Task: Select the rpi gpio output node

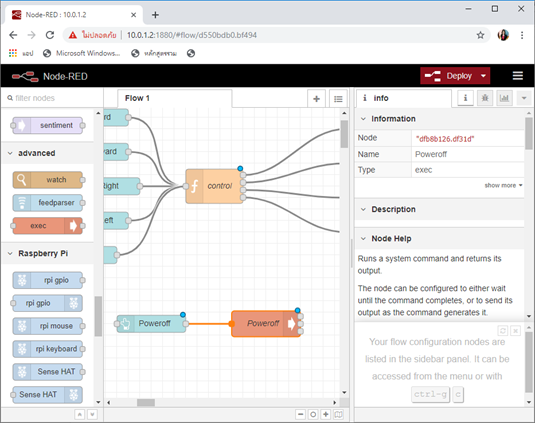Action: click(48, 303)
